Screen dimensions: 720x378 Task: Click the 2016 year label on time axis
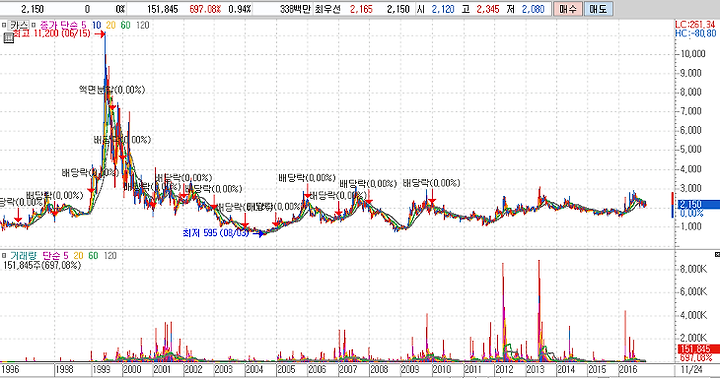tap(628, 369)
